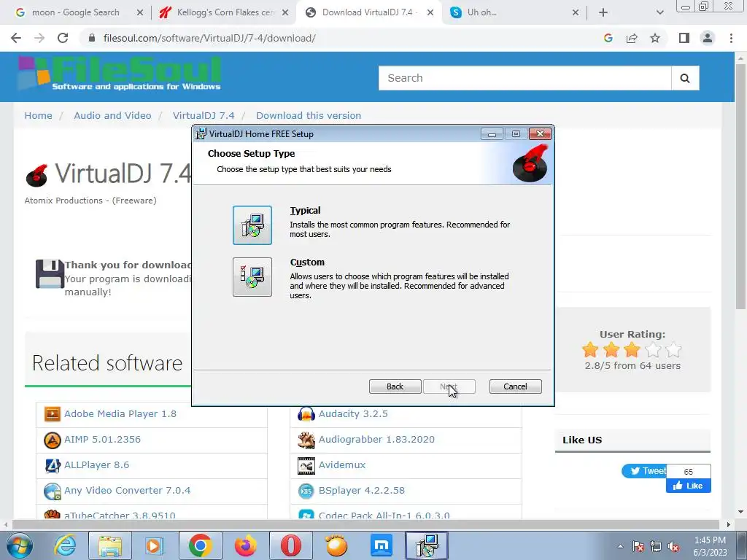This screenshot has width=747, height=560.
Task: Click the FileSoul logo
Action: point(119,74)
